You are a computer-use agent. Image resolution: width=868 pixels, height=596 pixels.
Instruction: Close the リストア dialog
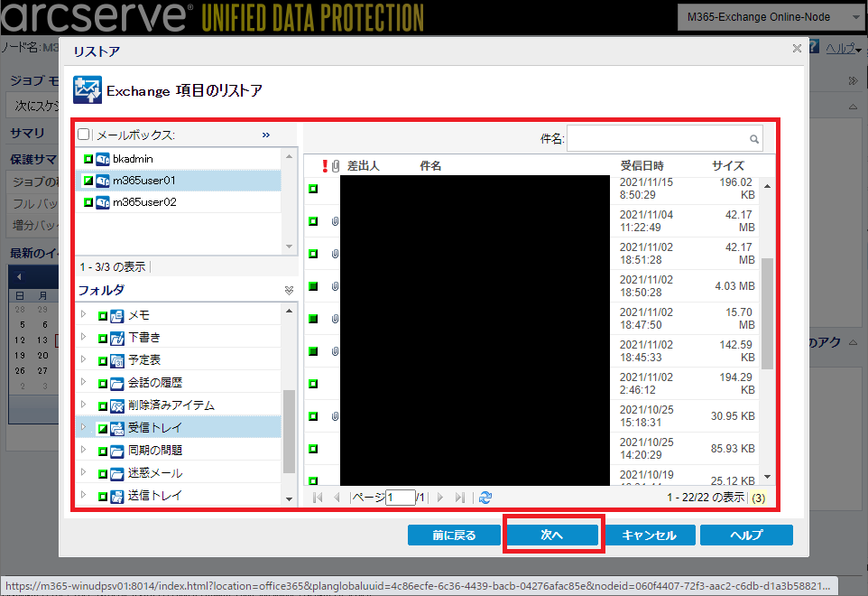coord(797,48)
